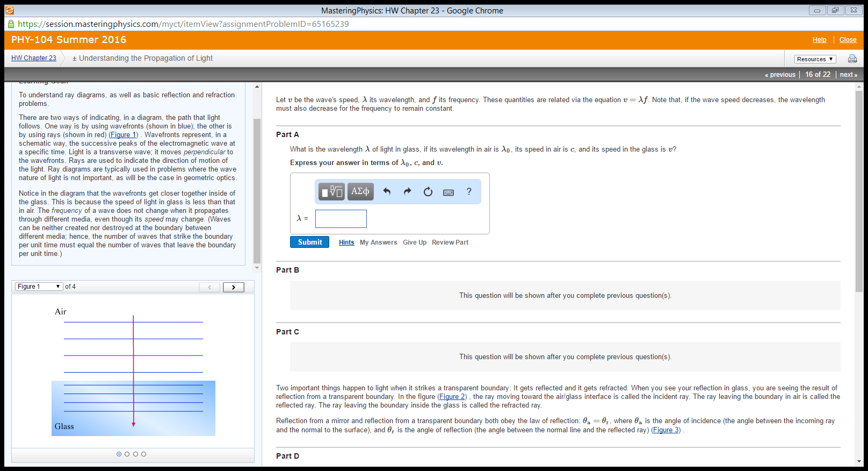Click the address bar URL
868x471 pixels.
click(x=183, y=24)
